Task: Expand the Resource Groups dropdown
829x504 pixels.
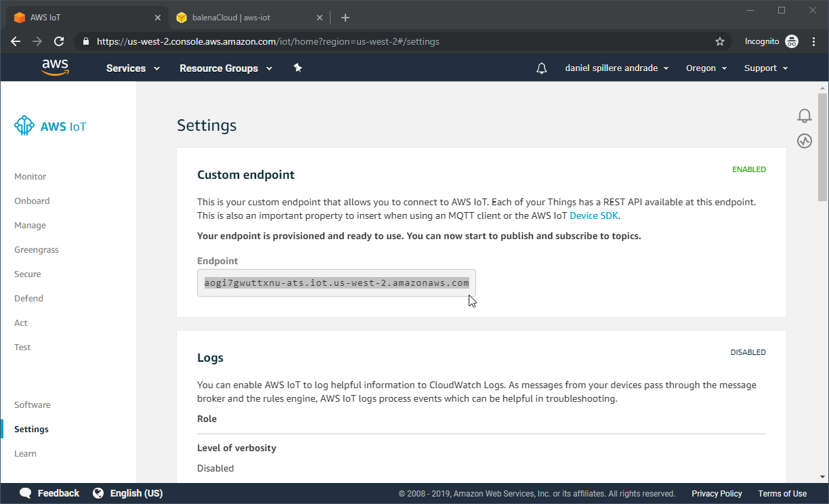Action: tap(226, 68)
